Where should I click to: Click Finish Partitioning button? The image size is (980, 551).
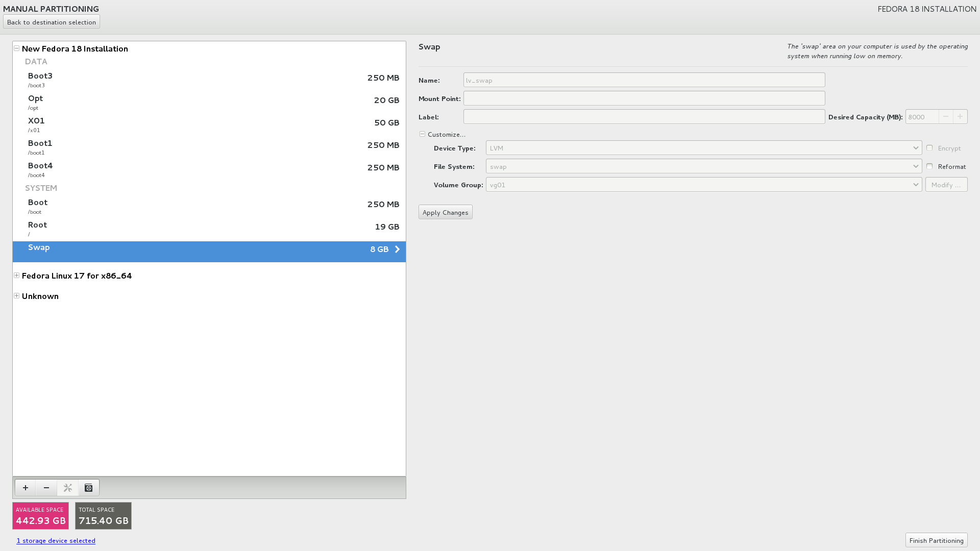coord(937,540)
